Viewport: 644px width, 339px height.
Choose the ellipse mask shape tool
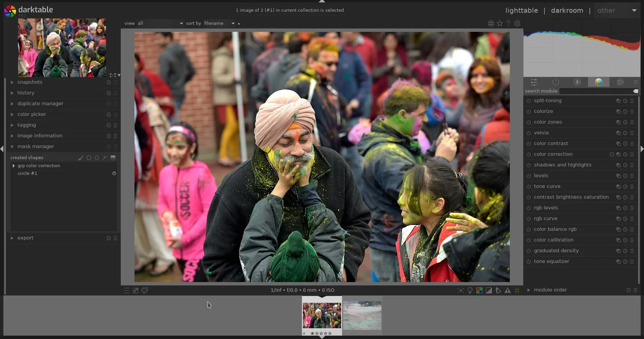[97, 158]
